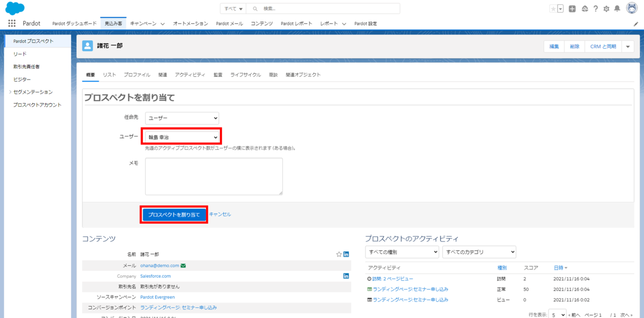Open the App Launcher grid icon
Screen dimensions: 644x318
click(x=12, y=24)
